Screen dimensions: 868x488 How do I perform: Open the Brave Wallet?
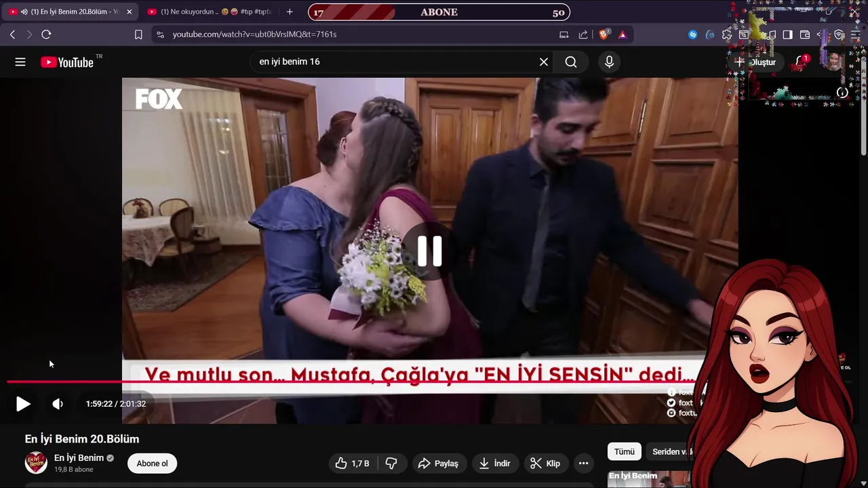tap(805, 35)
